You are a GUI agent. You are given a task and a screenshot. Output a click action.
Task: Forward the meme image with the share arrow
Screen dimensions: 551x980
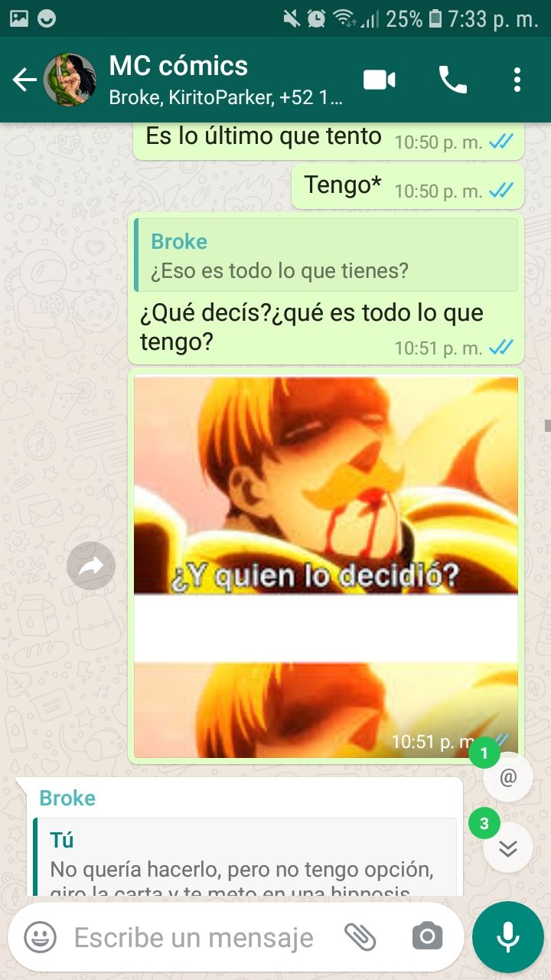(x=91, y=566)
